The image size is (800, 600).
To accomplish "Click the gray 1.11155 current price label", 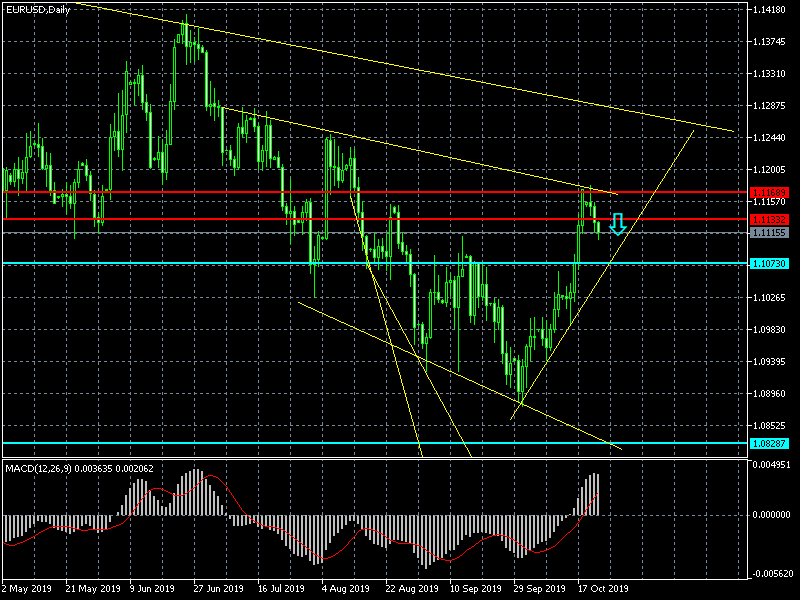I will (769, 233).
